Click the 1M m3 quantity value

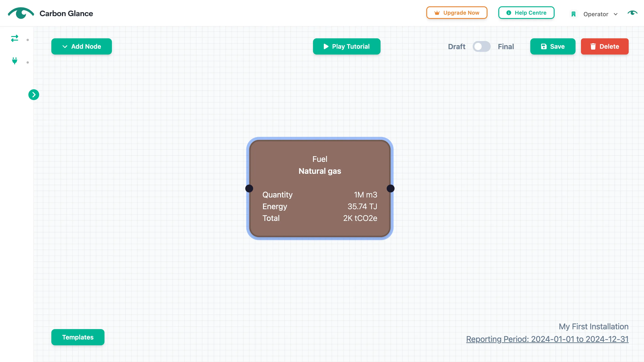(365, 195)
